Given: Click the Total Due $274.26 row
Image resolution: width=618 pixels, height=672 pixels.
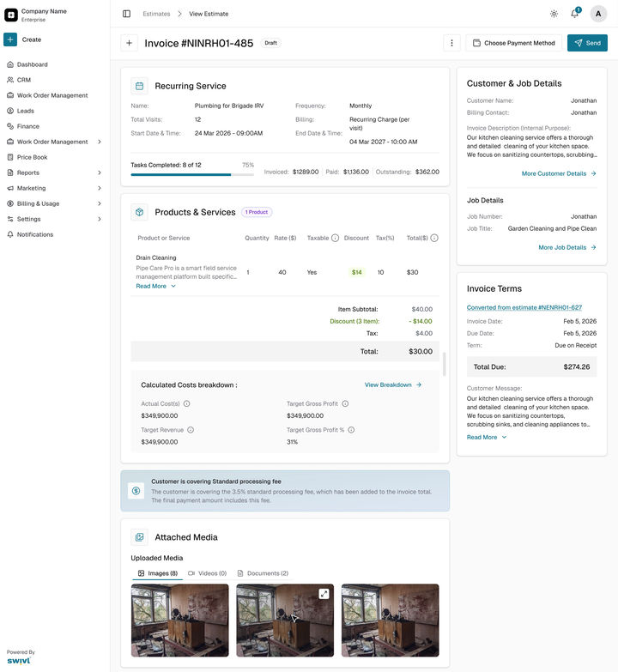Looking at the screenshot, I should pos(531,366).
